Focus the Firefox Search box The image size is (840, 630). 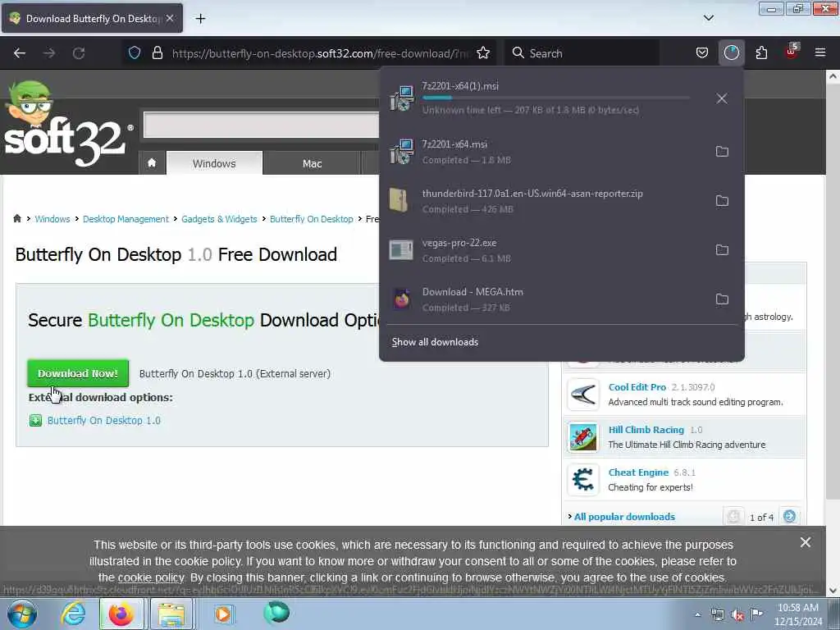click(x=582, y=53)
